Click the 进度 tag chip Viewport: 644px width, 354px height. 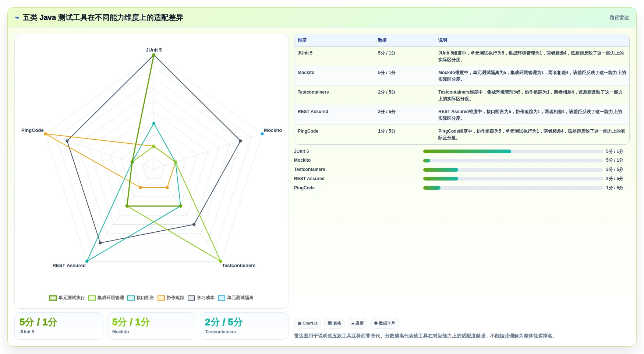pos(357,323)
